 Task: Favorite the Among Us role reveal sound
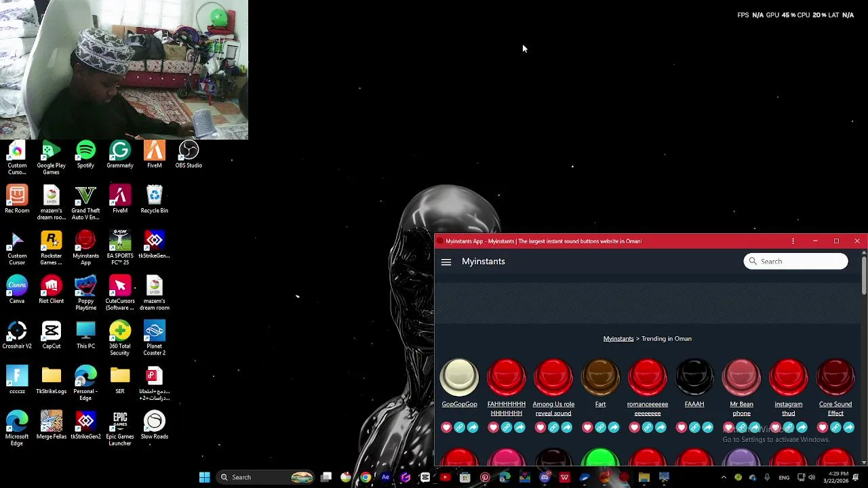tap(540, 427)
